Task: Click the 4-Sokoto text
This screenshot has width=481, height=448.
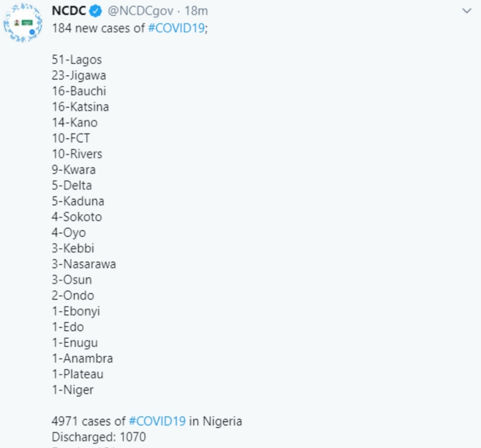Action: (77, 217)
